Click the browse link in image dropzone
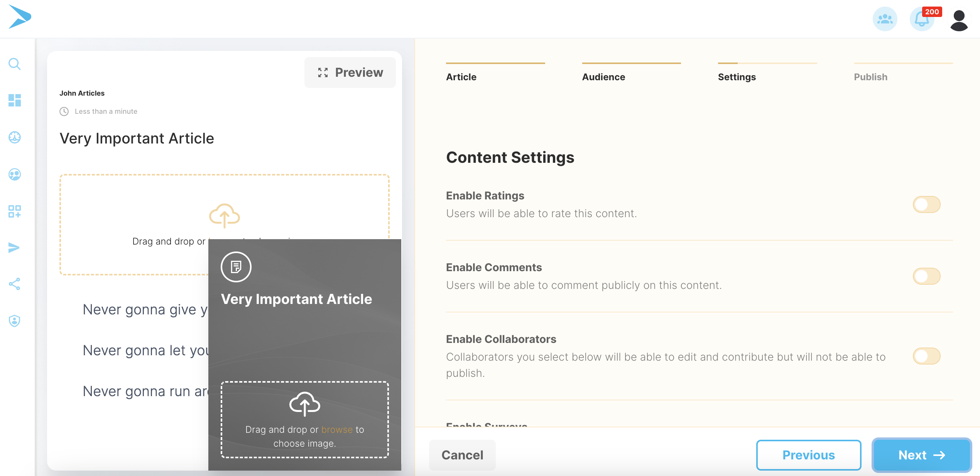Screen dimensions: 980x476 337,430
